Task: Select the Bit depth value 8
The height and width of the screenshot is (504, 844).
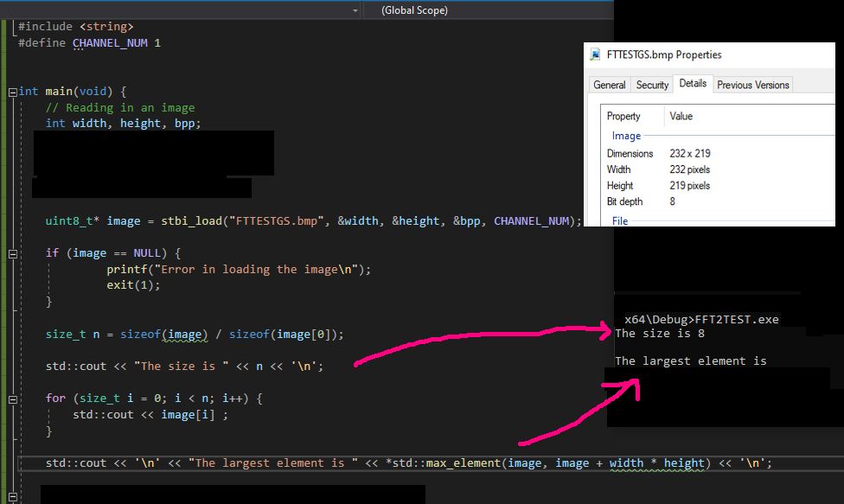Action: coord(672,201)
